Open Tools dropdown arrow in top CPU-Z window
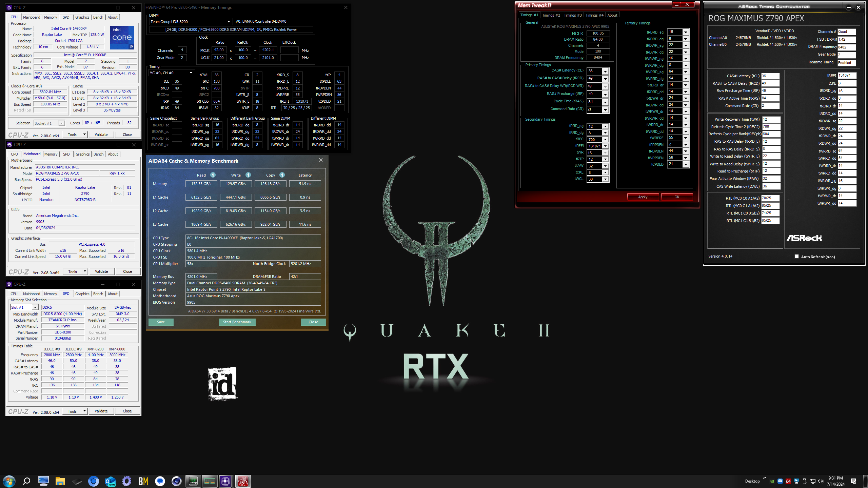The width and height of the screenshot is (868, 488). tap(84, 135)
